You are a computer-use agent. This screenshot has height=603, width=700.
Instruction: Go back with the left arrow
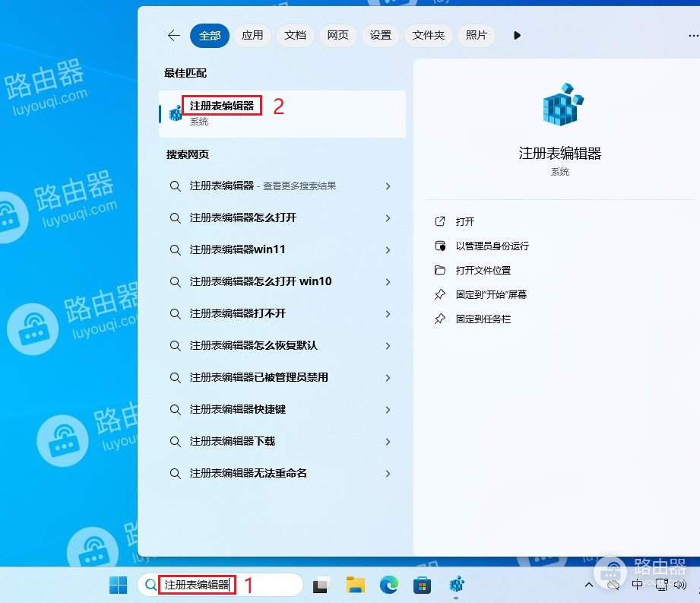173,35
